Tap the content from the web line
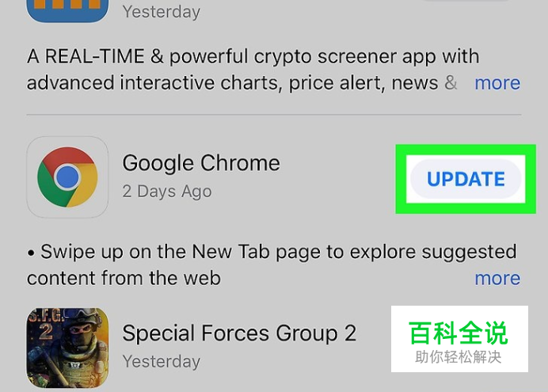 124,278
